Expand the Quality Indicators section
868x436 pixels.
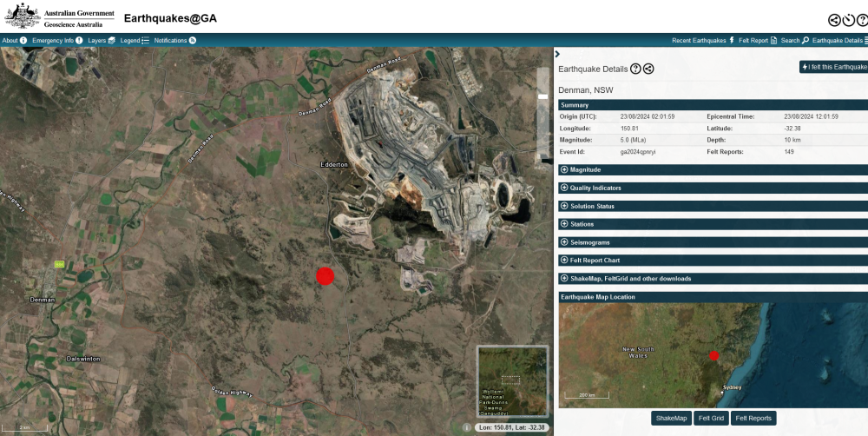(x=595, y=188)
